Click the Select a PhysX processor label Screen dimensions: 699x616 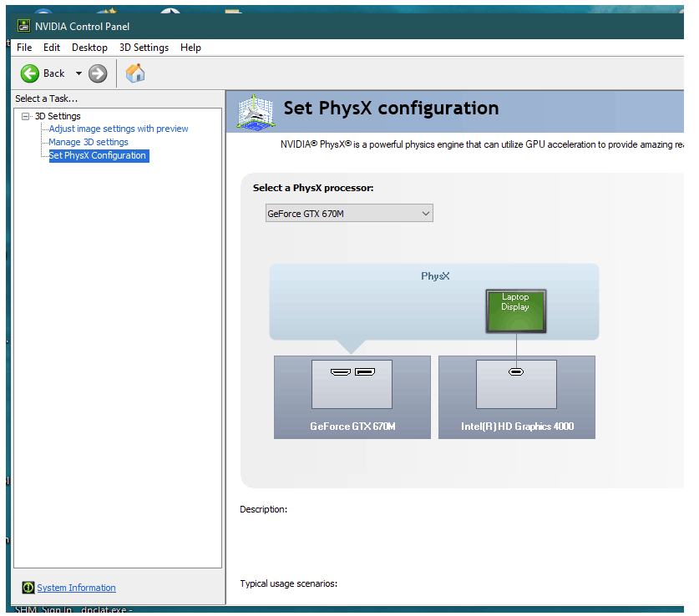313,188
